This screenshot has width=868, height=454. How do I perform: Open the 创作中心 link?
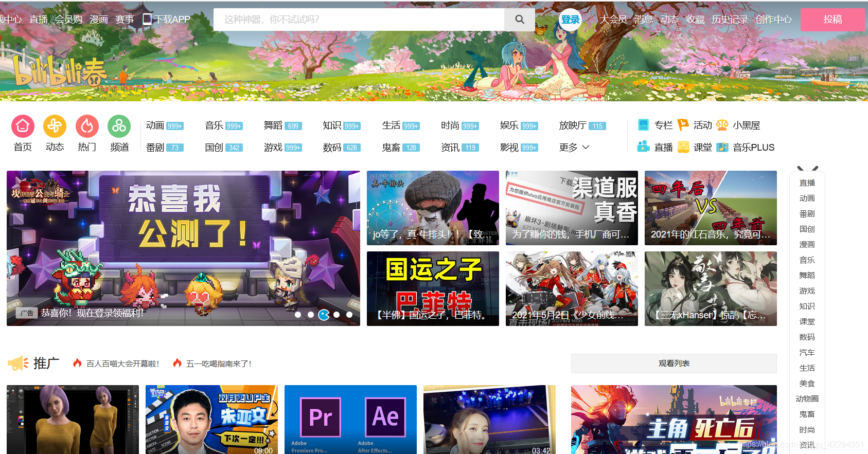click(773, 20)
